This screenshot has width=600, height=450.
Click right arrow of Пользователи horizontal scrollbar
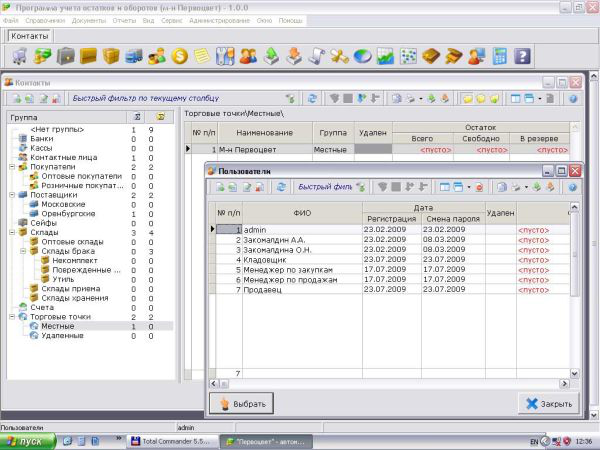564,383
